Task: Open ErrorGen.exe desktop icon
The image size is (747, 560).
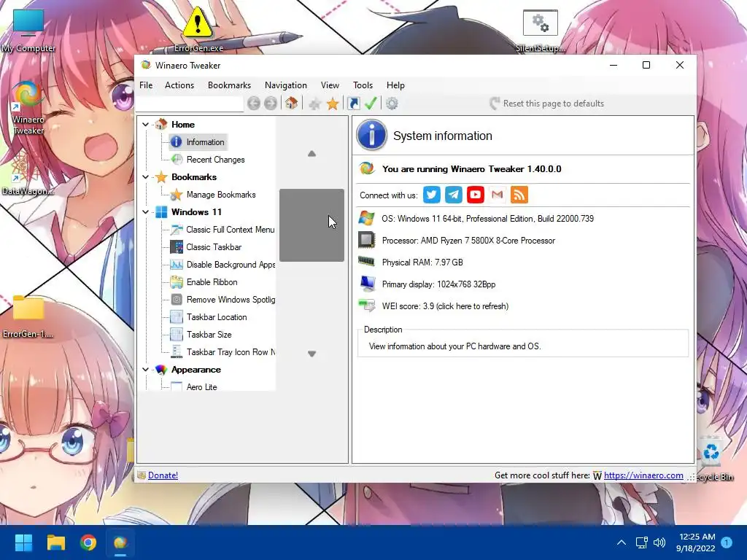Action: [198, 28]
